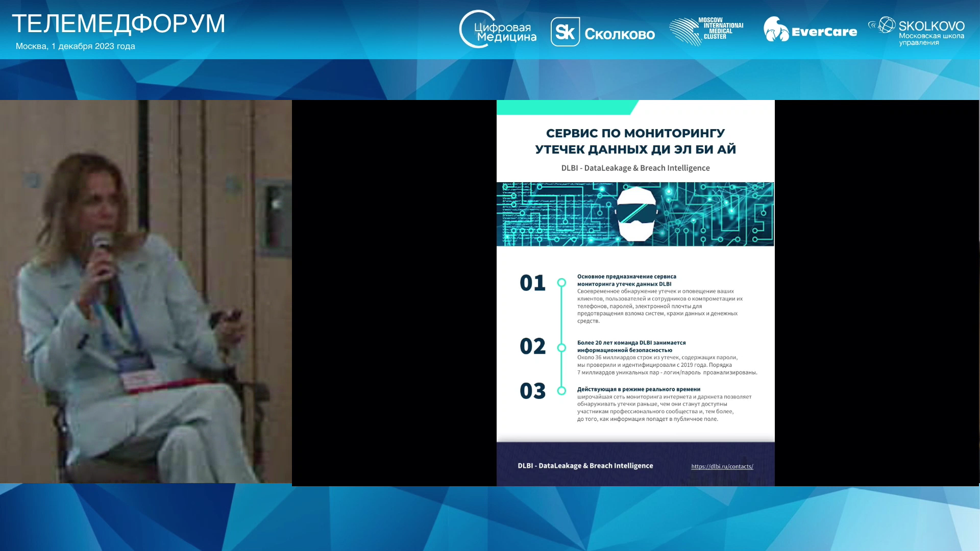Image resolution: width=980 pixels, height=551 pixels.
Task: Click the EverCare logo
Action: [810, 30]
